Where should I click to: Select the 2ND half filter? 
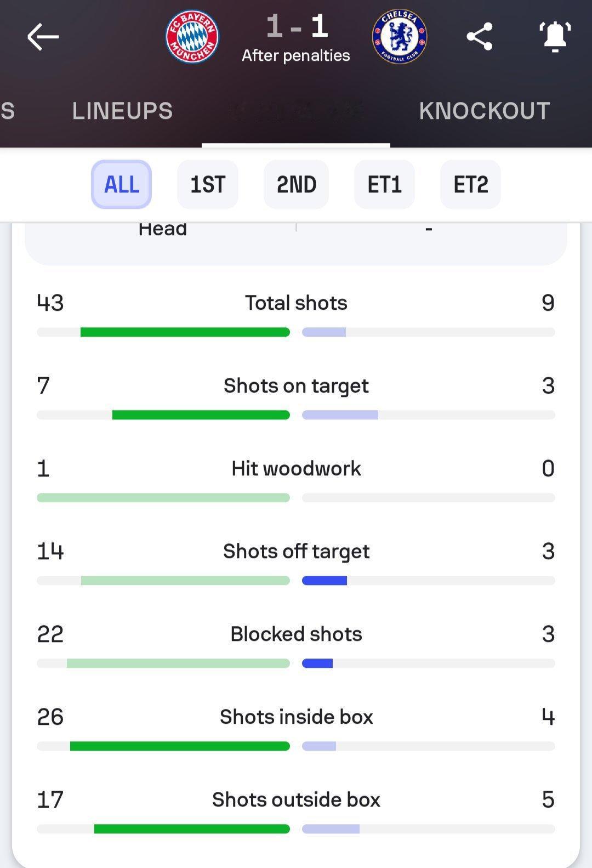(x=296, y=184)
